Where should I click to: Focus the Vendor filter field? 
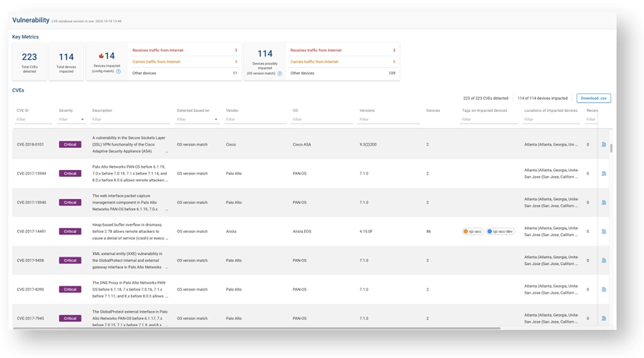click(255, 120)
